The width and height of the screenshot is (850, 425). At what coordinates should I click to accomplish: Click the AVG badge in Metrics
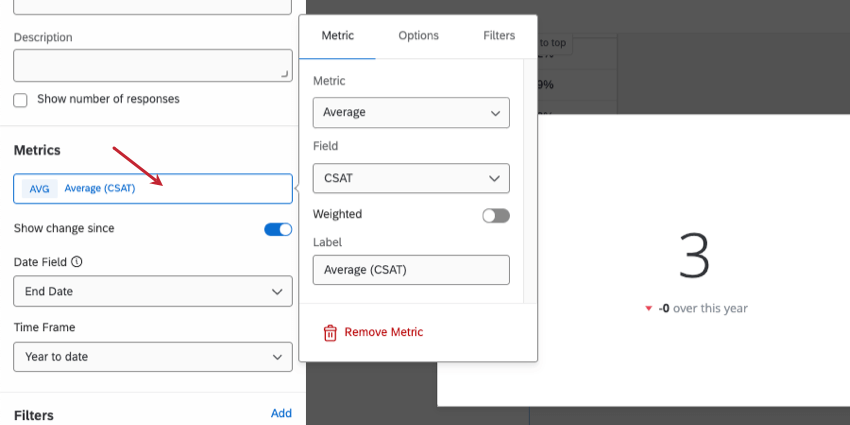click(x=39, y=189)
